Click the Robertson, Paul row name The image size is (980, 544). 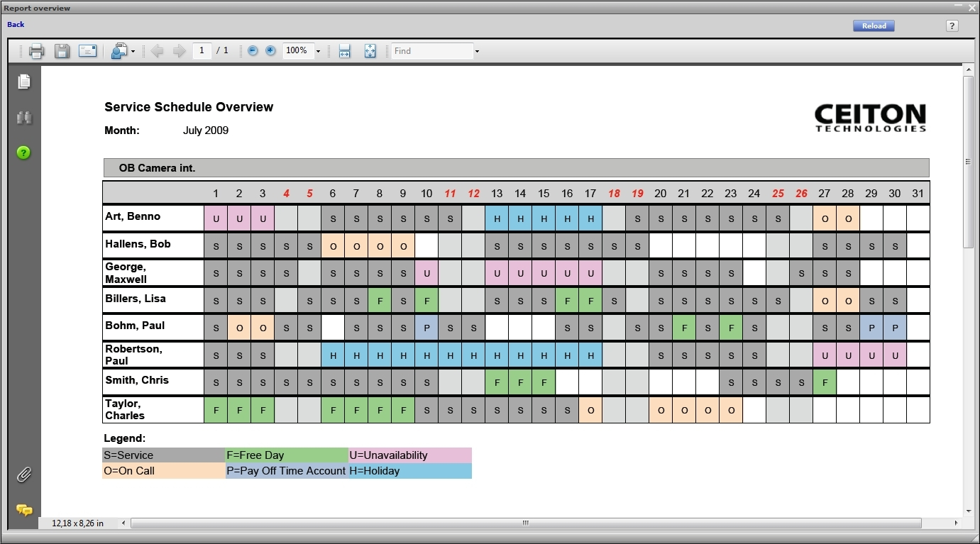(133, 355)
